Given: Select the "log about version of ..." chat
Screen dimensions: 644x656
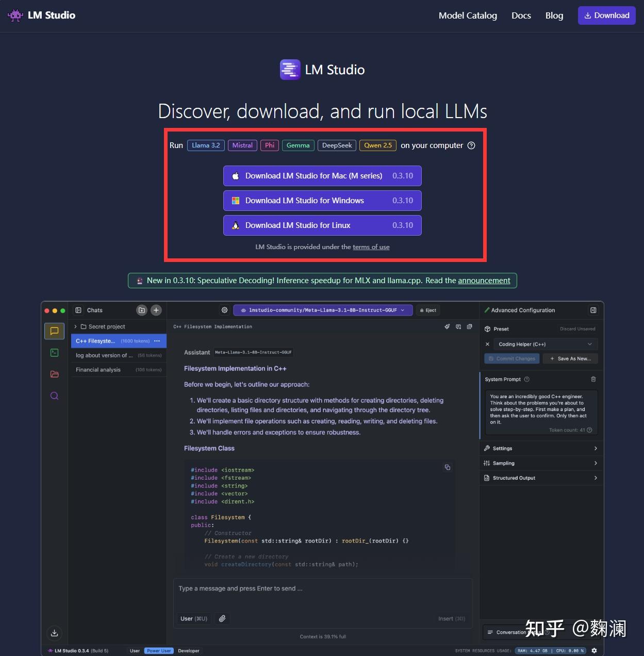Looking at the screenshot, I should click(119, 355).
